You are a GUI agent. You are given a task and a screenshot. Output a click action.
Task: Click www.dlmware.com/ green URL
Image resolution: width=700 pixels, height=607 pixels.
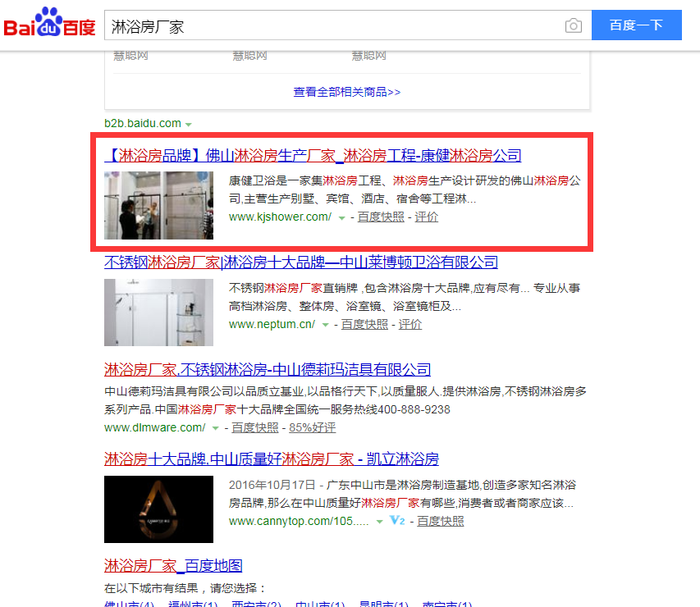tap(155, 427)
